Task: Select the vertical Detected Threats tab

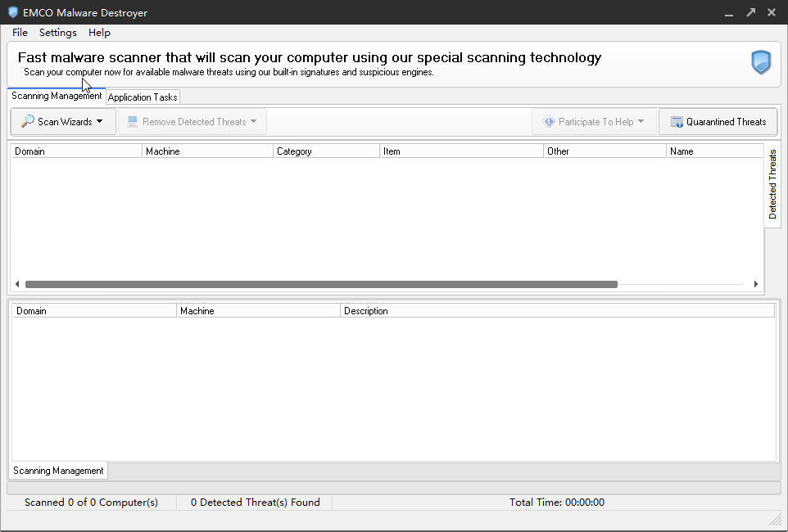Action: (x=772, y=184)
